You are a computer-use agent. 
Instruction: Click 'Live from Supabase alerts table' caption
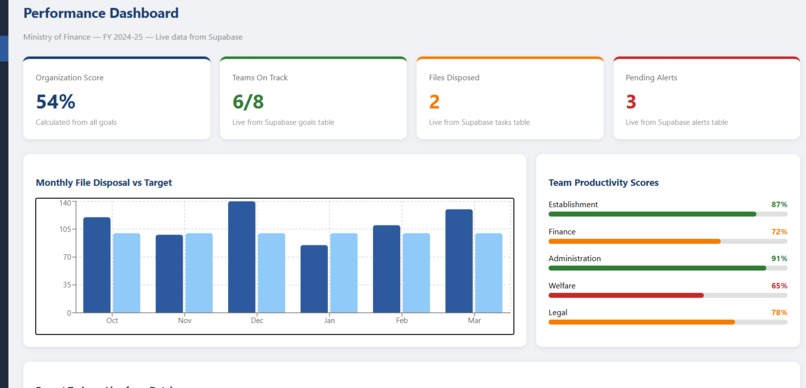[x=676, y=122]
